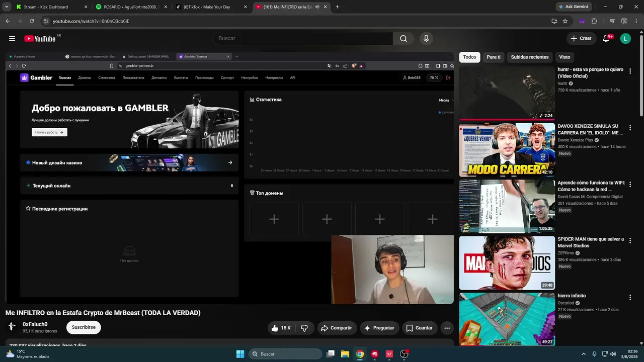The width and height of the screenshot is (644, 362).
Task: Click the purple extension icon in Chrome toolbar
Action: tap(582, 21)
